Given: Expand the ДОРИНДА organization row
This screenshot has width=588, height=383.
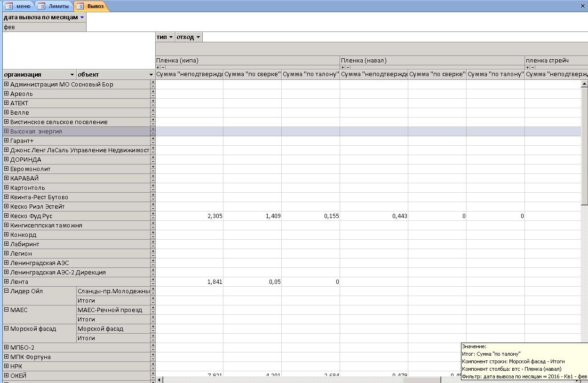Looking at the screenshot, I should 7,159.
